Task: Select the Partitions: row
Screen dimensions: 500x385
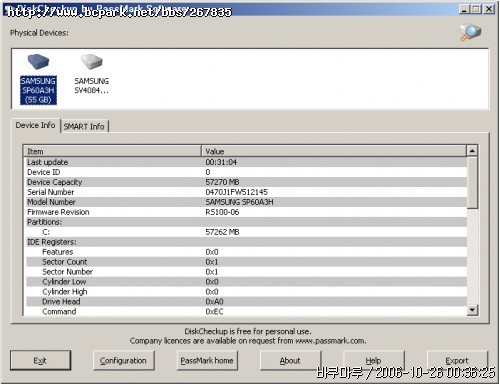Action: pyautogui.click(x=245, y=222)
